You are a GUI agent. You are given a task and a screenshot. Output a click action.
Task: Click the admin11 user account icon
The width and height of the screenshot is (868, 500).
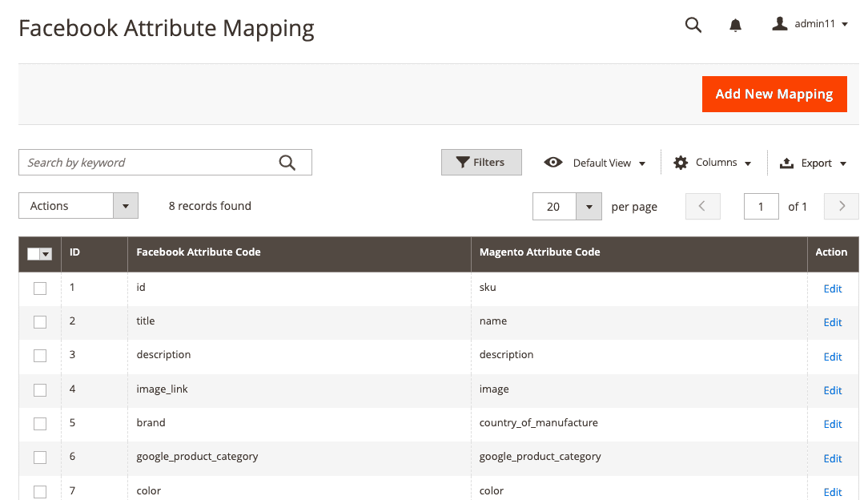tap(779, 24)
